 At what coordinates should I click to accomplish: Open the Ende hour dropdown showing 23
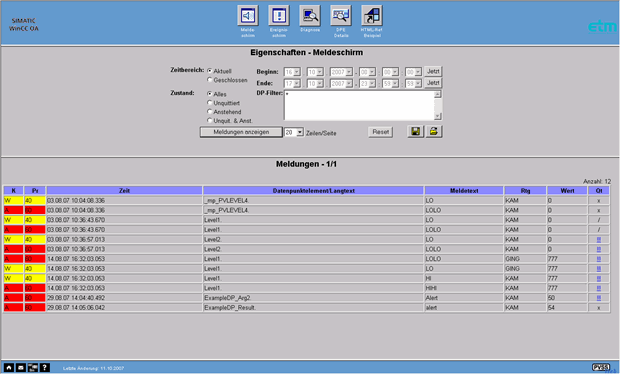click(367, 84)
